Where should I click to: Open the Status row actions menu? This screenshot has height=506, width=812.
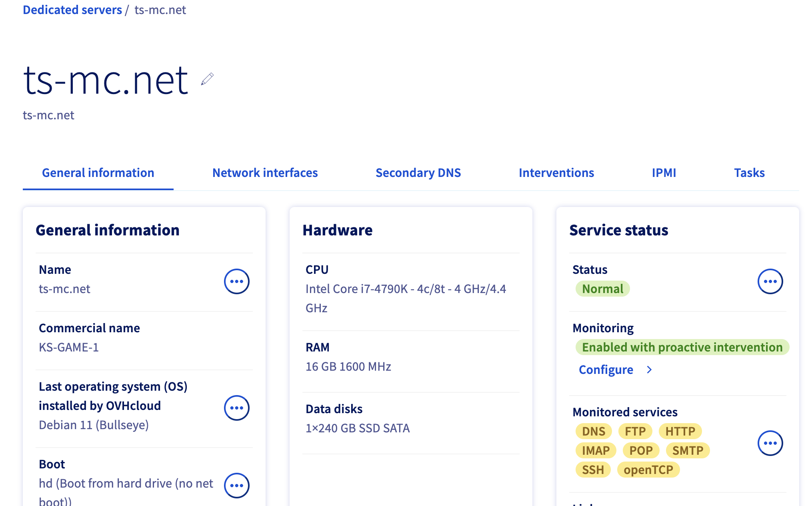pyautogui.click(x=770, y=281)
